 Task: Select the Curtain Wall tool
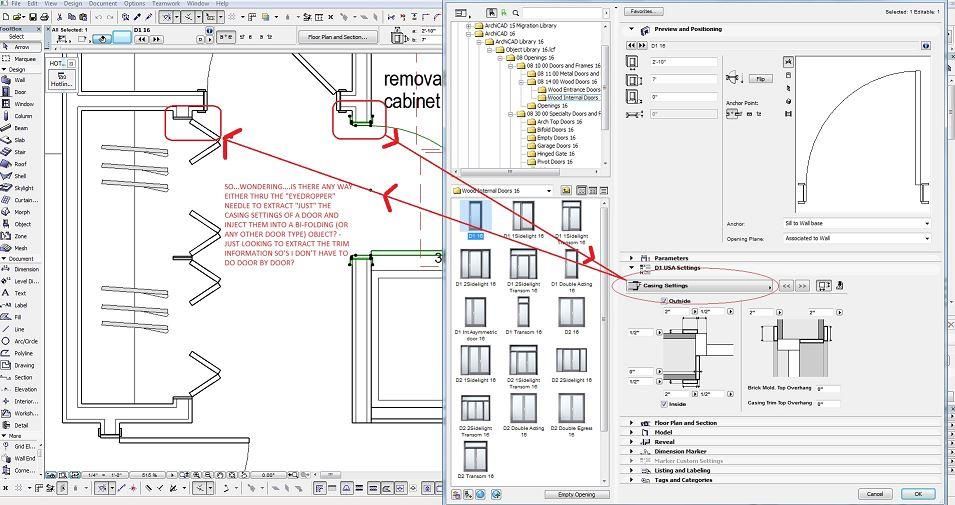21,200
